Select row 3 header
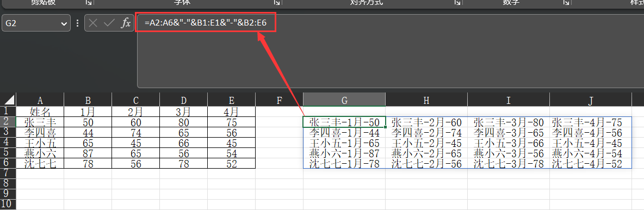The height and width of the screenshot is (210, 644). pos(8,132)
